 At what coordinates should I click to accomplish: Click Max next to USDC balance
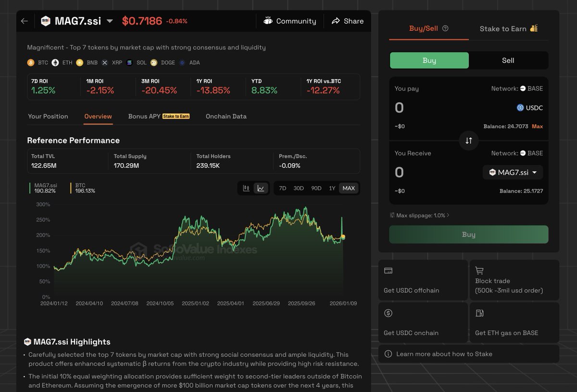pyautogui.click(x=537, y=126)
